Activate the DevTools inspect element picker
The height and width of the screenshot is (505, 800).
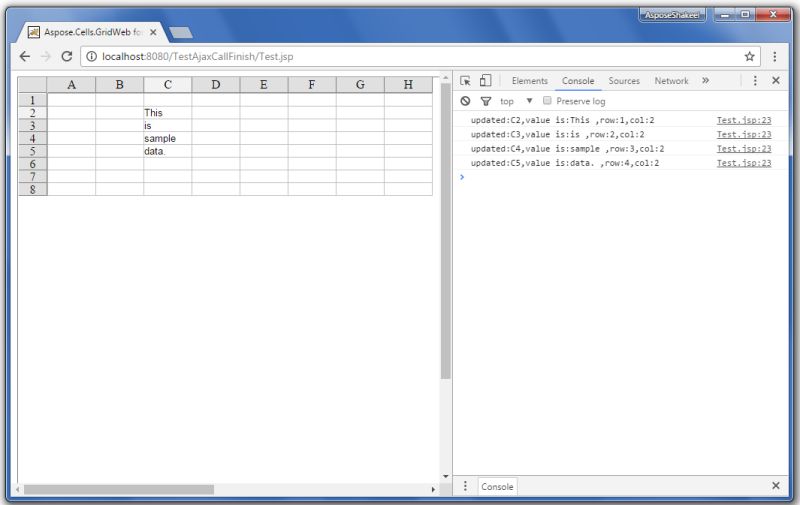[x=465, y=81]
